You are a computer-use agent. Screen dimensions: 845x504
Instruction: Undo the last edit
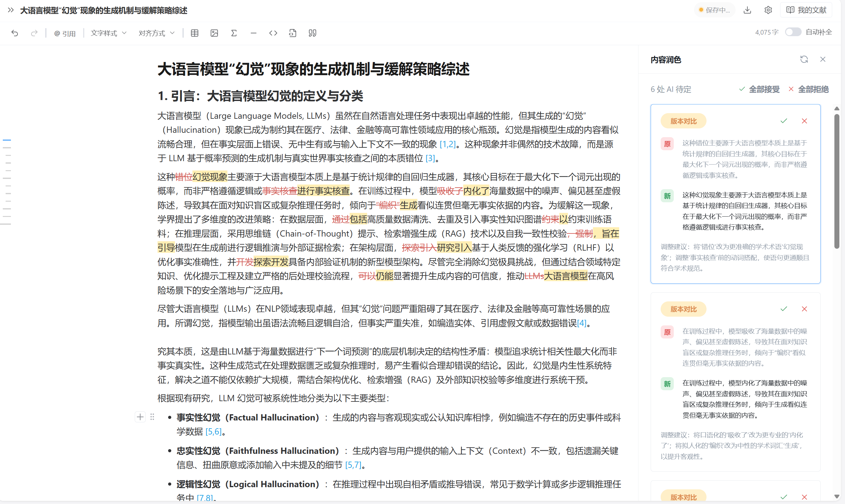click(15, 33)
